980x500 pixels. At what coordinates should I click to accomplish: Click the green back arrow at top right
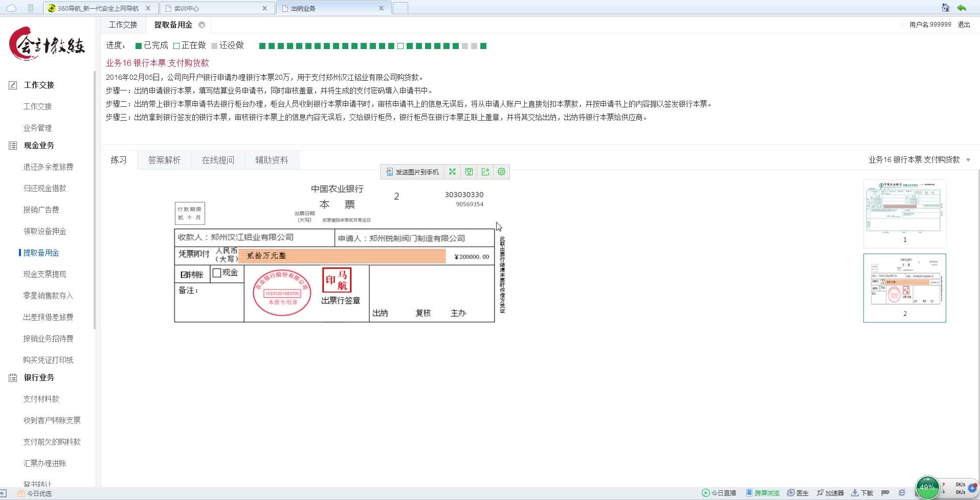[x=962, y=8]
